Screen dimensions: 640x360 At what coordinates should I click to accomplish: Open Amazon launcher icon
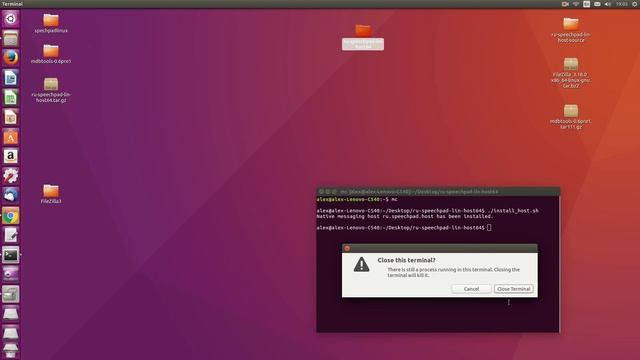[x=11, y=156]
